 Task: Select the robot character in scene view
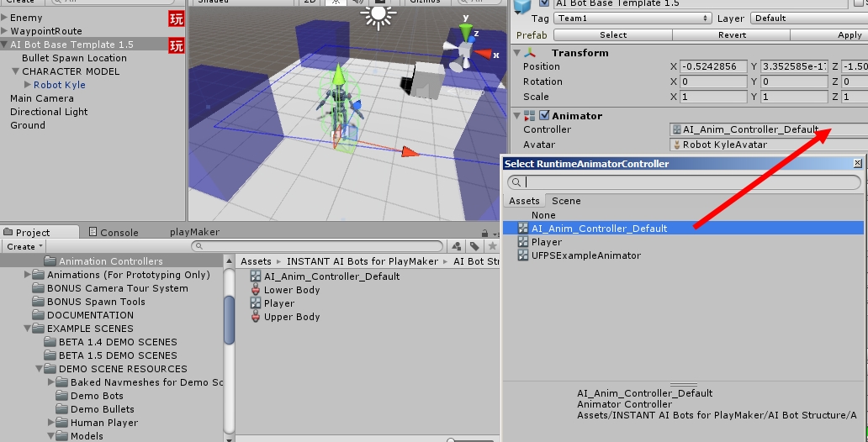click(x=339, y=108)
